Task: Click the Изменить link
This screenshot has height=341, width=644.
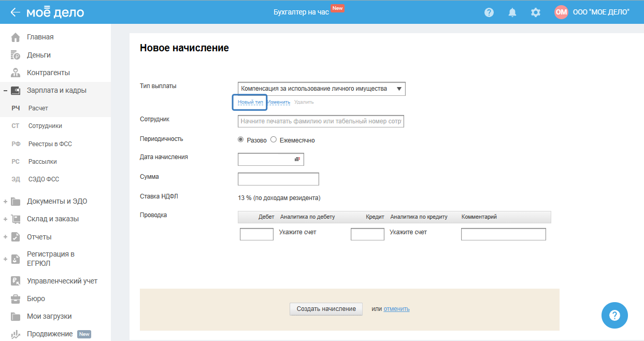Action: click(279, 102)
